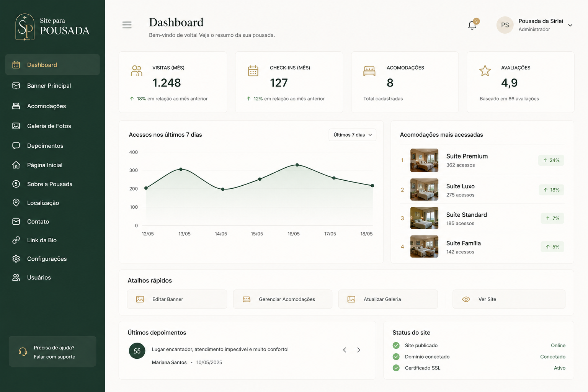588x392 pixels.
Task: Click the Check-ins calendar icon
Action: coord(253,71)
